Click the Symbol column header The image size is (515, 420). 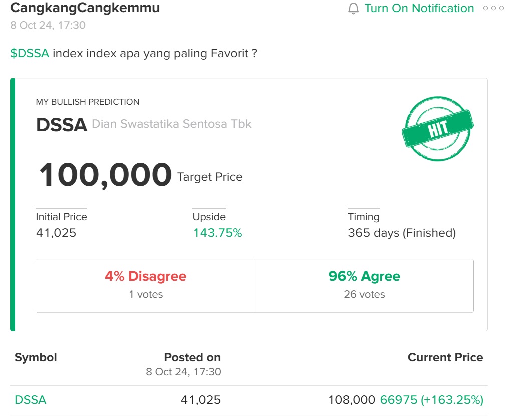point(36,357)
